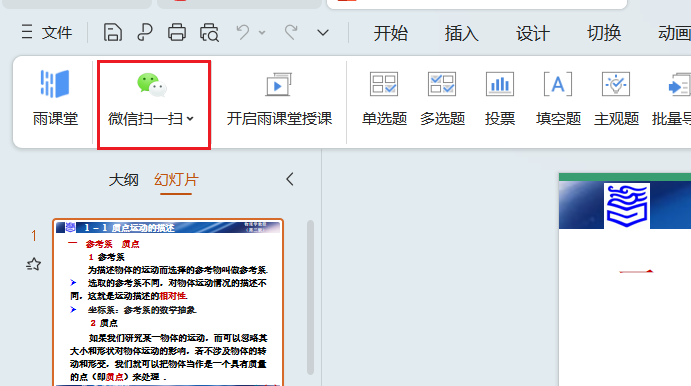Click the Redo arrow icon
The width and height of the screenshot is (691, 386).
coord(291,33)
